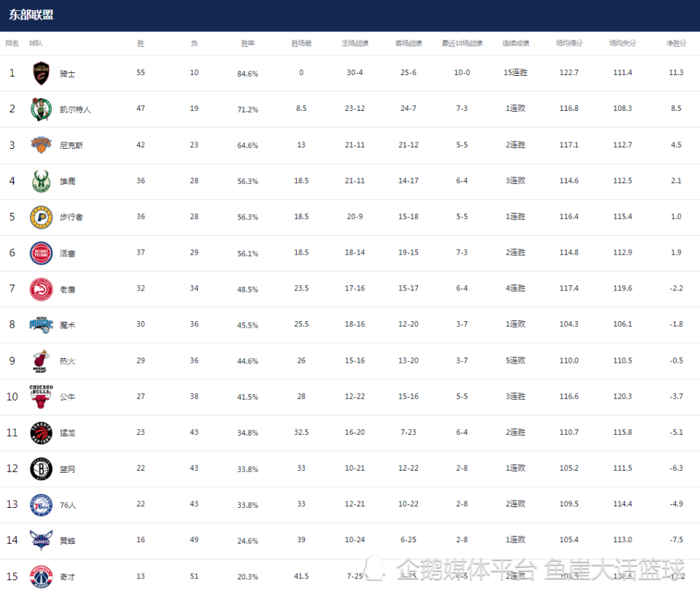Image resolution: width=700 pixels, height=594 pixels.
Task: Sort by 胜场差 column header
Action: [301, 43]
